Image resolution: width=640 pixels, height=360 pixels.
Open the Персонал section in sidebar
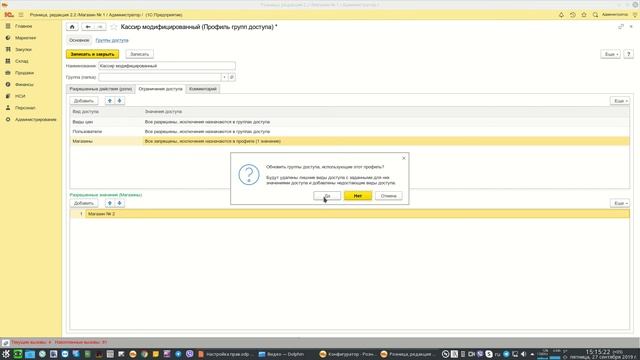[x=25, y=108]
